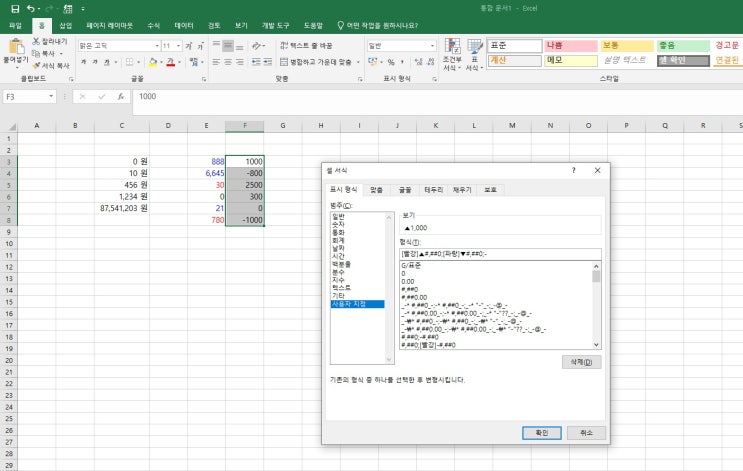743x471 pixels.
Task: Click the Undo arrow icon
Action: (x=31, y=8)
